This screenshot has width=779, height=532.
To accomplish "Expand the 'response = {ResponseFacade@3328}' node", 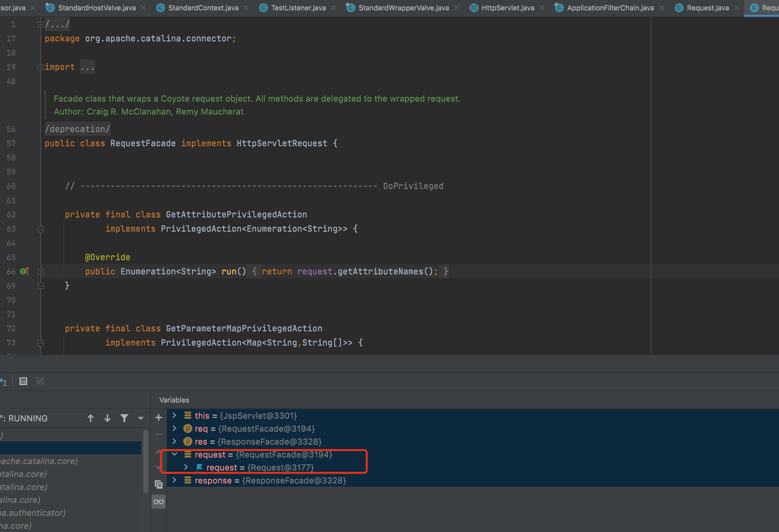I will pyautogui.click(x=174, y=480).
